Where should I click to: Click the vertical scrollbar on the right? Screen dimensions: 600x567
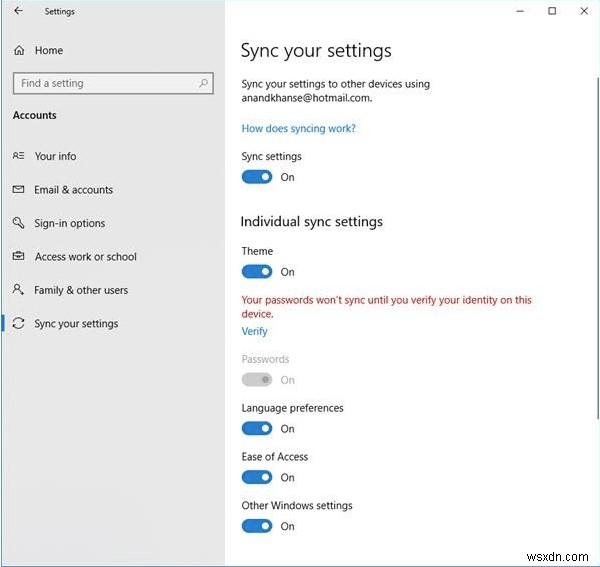pos(598,248)
